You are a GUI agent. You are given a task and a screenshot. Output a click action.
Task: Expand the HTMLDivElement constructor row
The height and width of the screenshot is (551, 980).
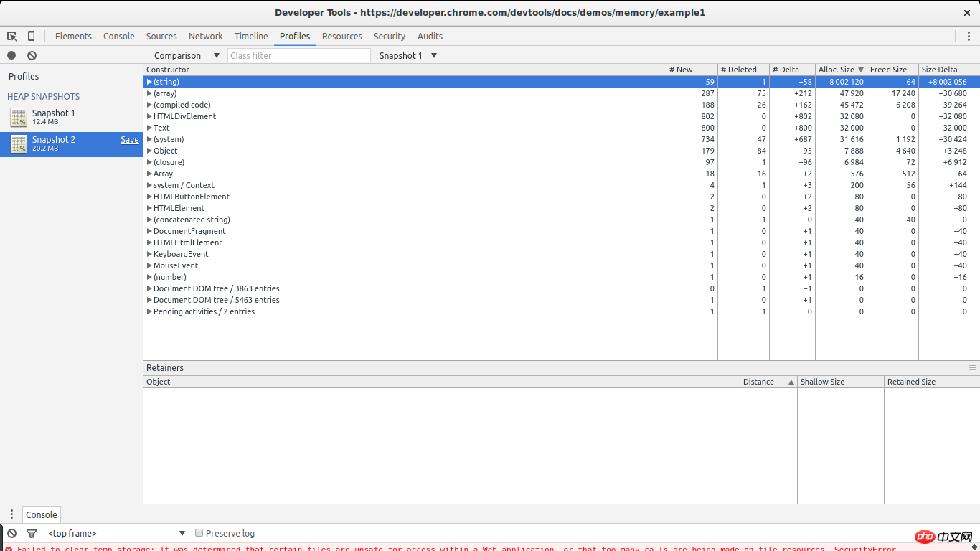click(149, 116)
